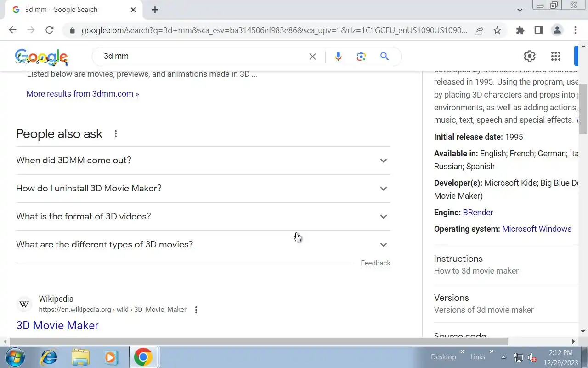Open the 'People also ask' options menu
This screenshot has height=368, width=588.
[x=116, y=134]
